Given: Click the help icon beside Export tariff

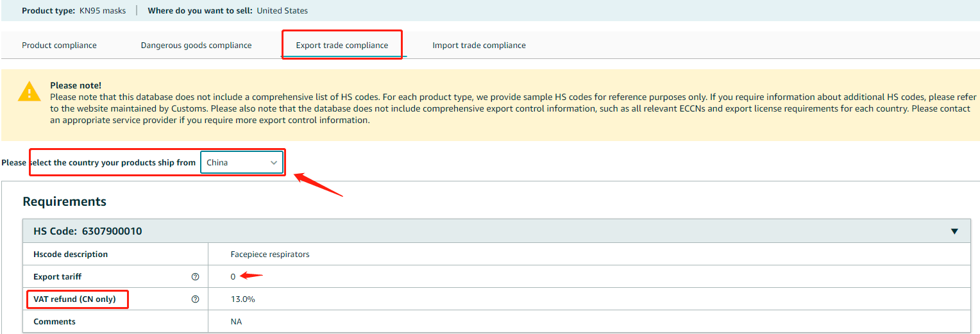Looking at the screenshot, I should [195, 277].
